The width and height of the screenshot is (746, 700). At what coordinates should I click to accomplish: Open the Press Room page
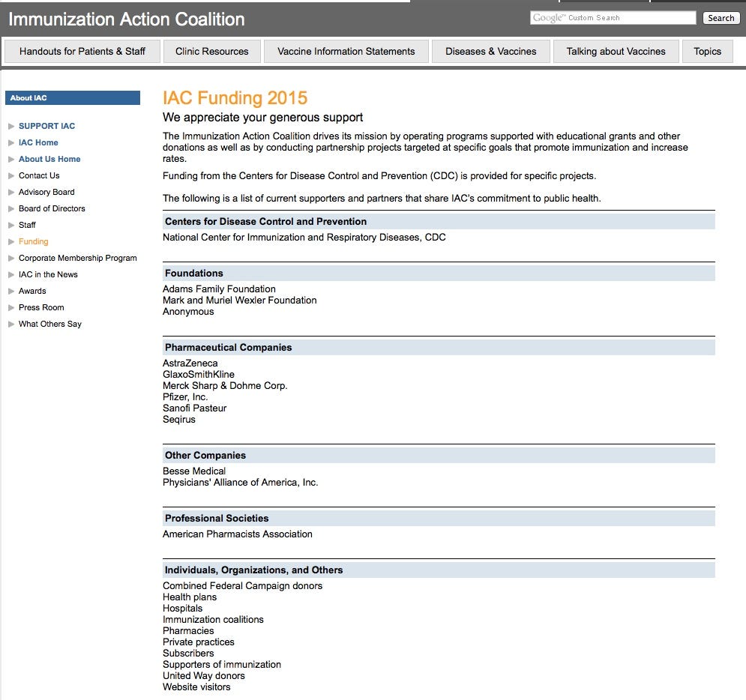pyautogui.click(x=41, y=308)
